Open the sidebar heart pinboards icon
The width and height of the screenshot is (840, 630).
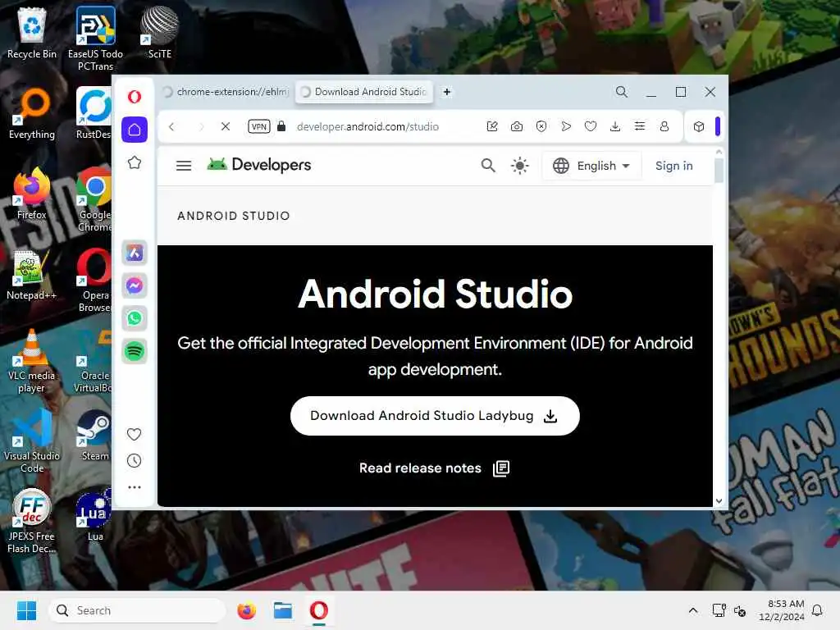[x=134, y=434]
